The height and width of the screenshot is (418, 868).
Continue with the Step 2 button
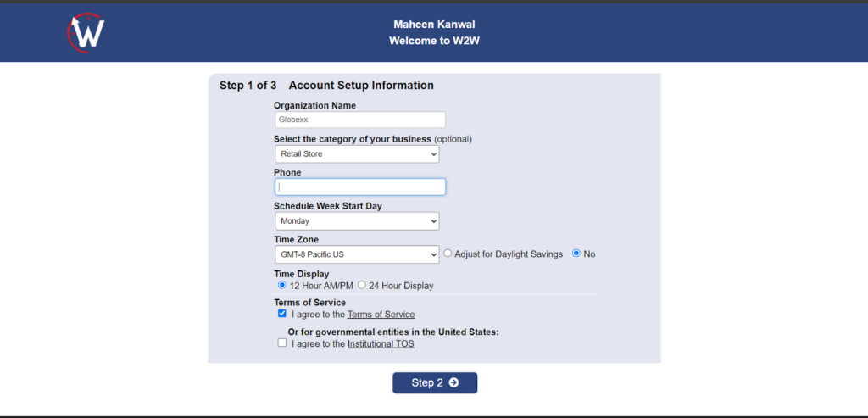pyautogui.click(x=435, y=382)
